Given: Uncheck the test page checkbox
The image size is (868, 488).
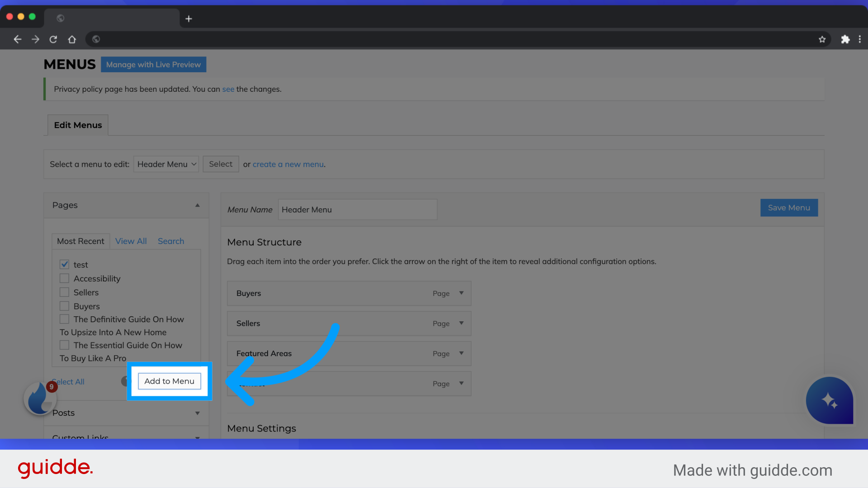Looking at the screenshot, I should [x=64, y=264].
